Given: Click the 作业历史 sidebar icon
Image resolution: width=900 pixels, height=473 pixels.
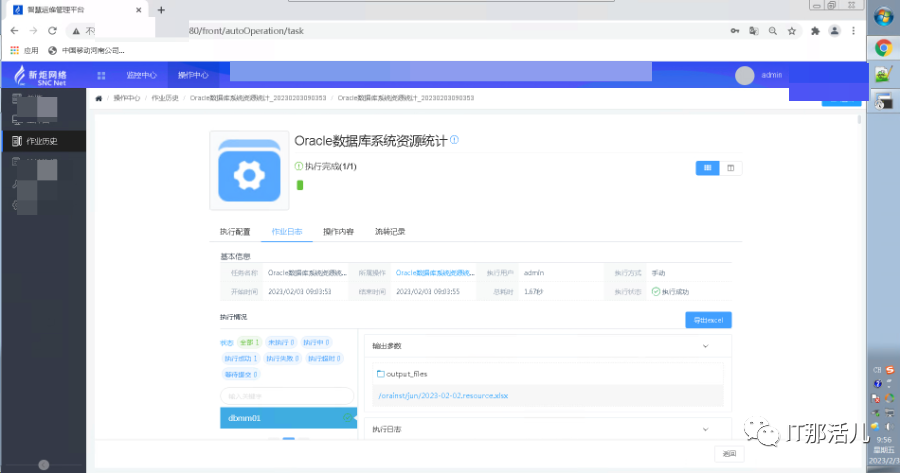Looking at the screenshot, I should (x=17, y=141).
